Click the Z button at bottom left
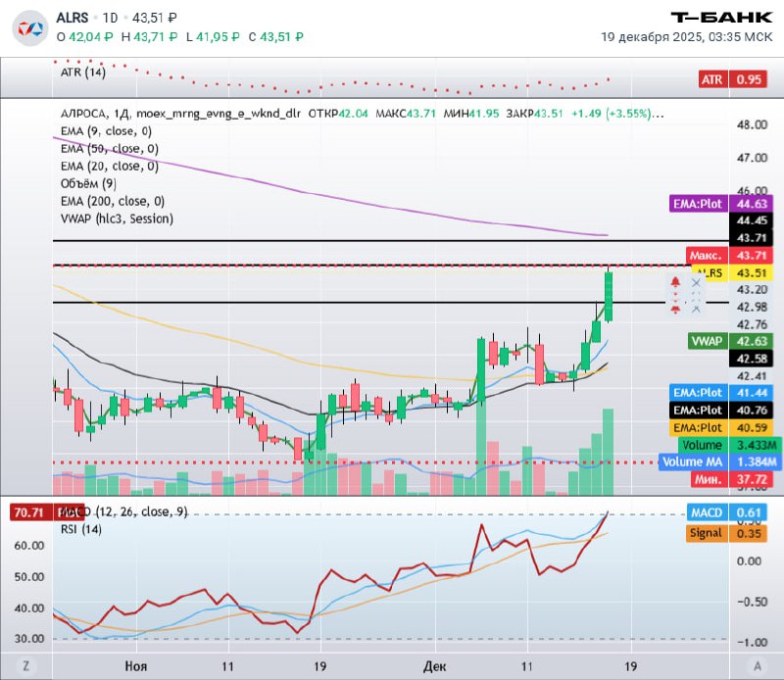 click(x=25, y=666)
